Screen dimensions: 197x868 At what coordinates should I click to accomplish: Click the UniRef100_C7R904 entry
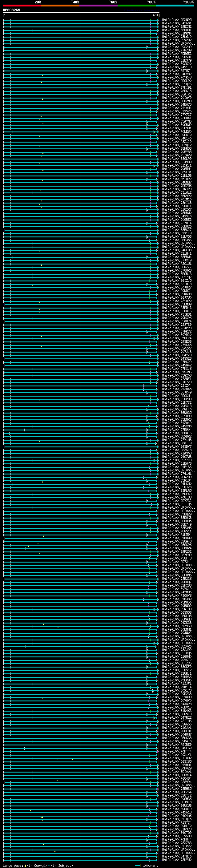tap(177, 430)
